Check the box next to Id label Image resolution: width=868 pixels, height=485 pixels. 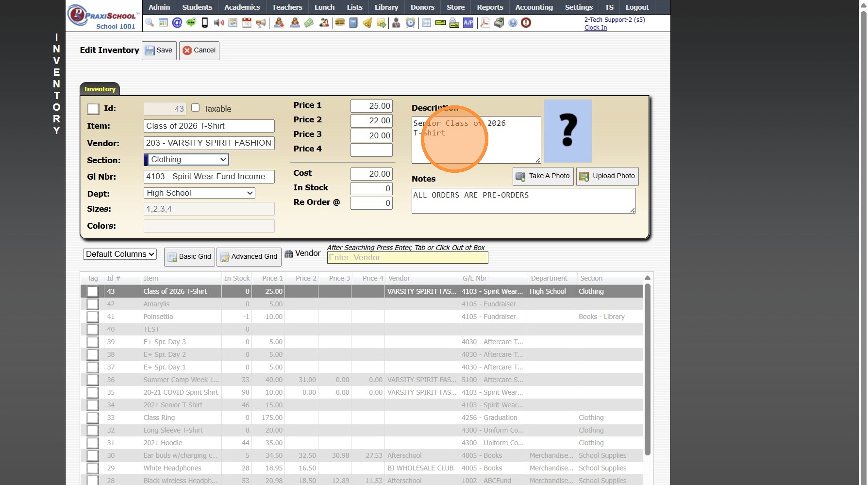pos(93,109)
